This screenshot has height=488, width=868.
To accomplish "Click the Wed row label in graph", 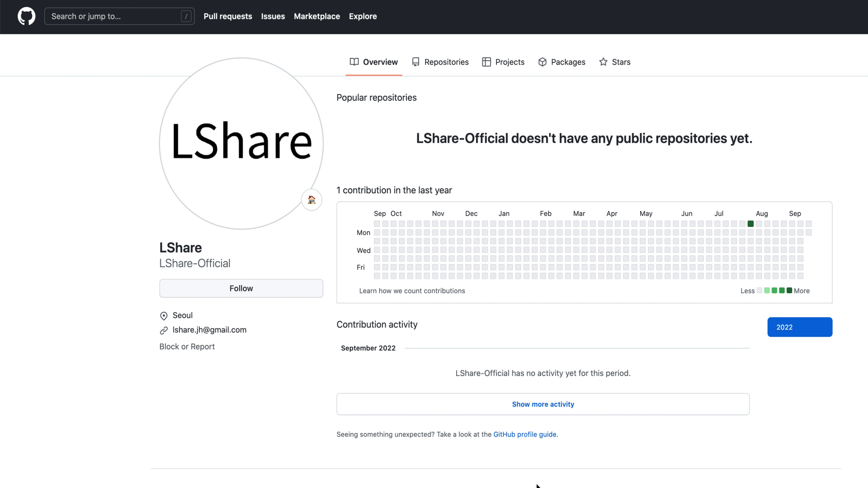I will 363,250.
